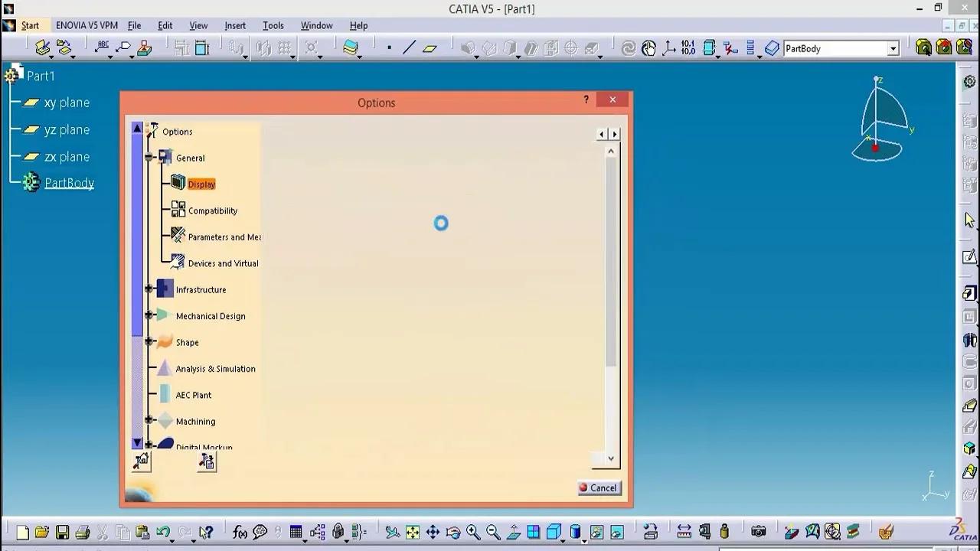
Task: Click the Options dialog help question mark
Action: point(586,100)
